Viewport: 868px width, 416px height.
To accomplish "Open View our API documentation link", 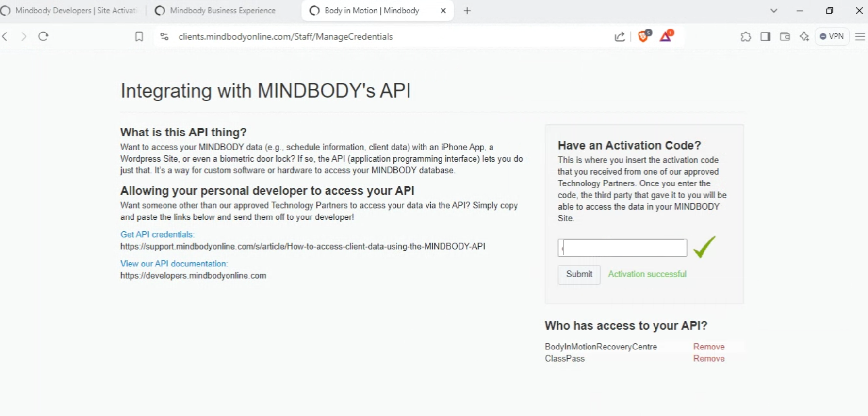I will tap(174, 264).
